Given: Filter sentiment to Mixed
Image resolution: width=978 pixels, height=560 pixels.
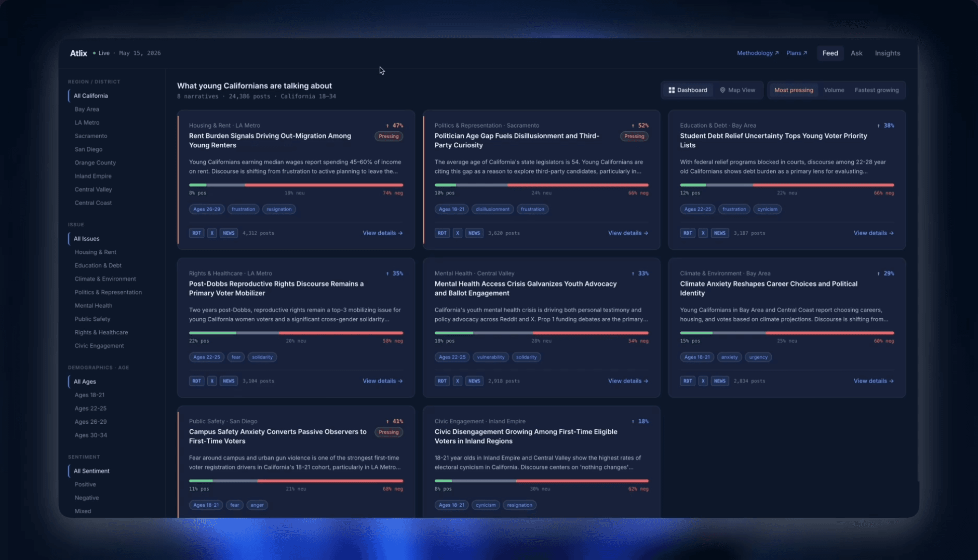Looking at the screenshot, I should [83, 511].
